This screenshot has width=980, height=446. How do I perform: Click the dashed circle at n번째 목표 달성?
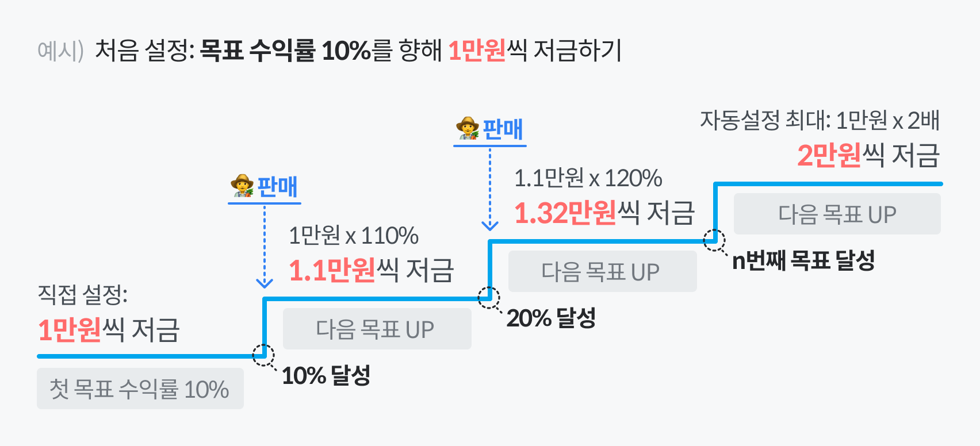(714, 240)
